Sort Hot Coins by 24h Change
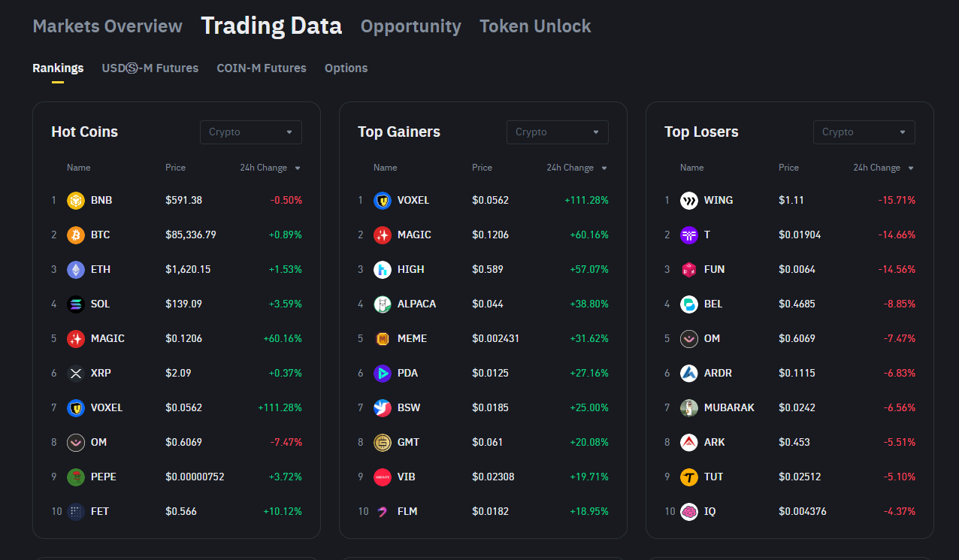This screenshot has width=959, height=560. 270,168
